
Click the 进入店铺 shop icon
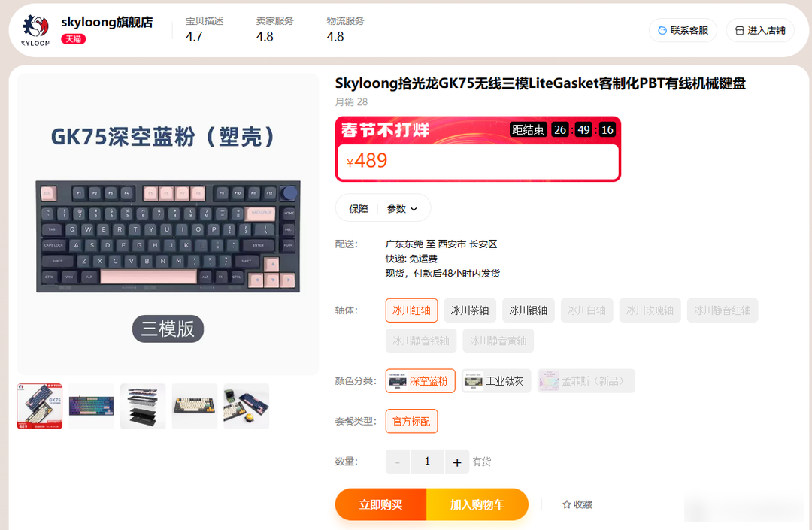tap(740, 31)
